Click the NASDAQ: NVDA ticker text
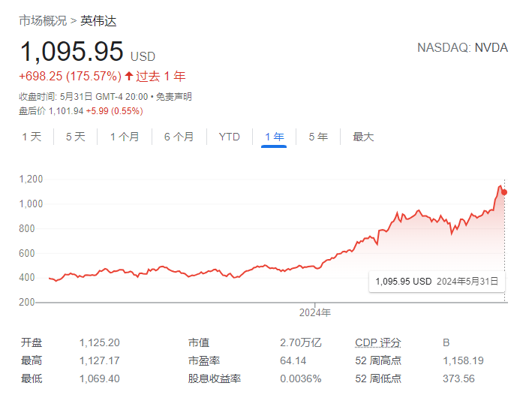This screenshot has height=395, width=532. [462, 48]
